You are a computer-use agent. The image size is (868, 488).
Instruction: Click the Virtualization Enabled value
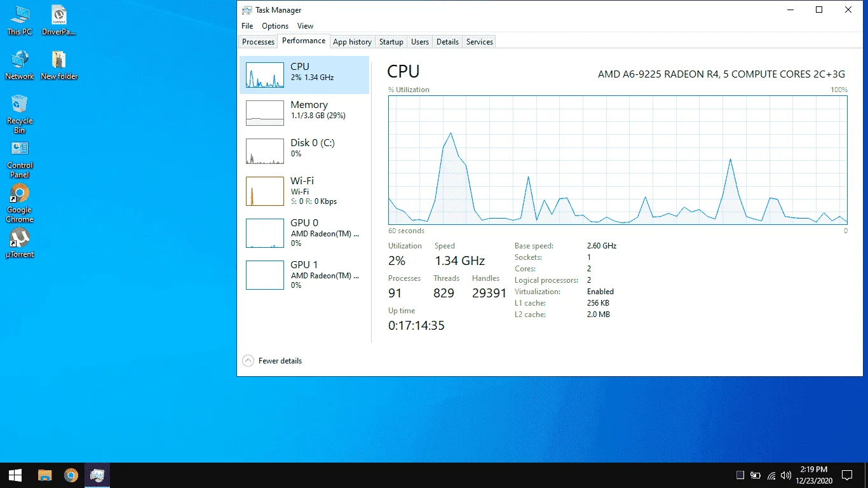600,292
